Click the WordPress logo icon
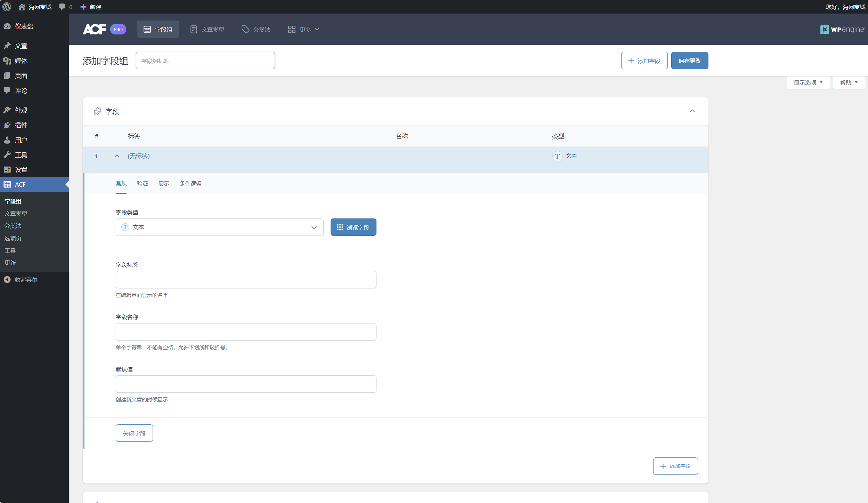This screenshot has width=868, height=503. (x=7, y=7)
